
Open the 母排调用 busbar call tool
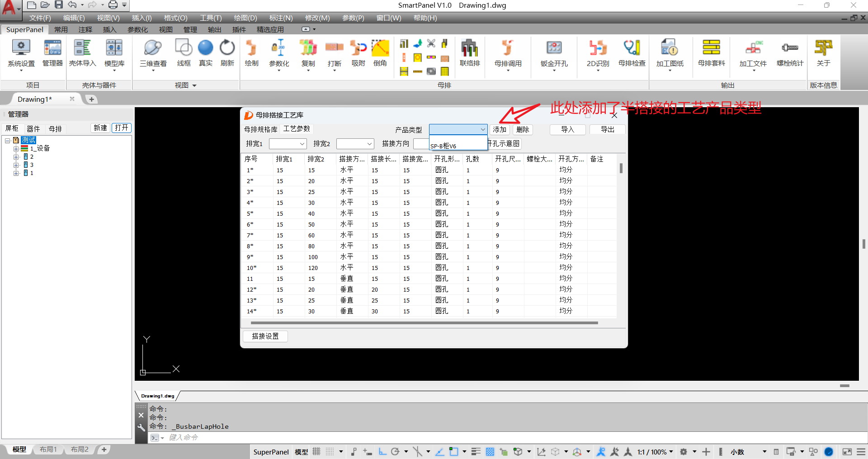coord(508,54)
